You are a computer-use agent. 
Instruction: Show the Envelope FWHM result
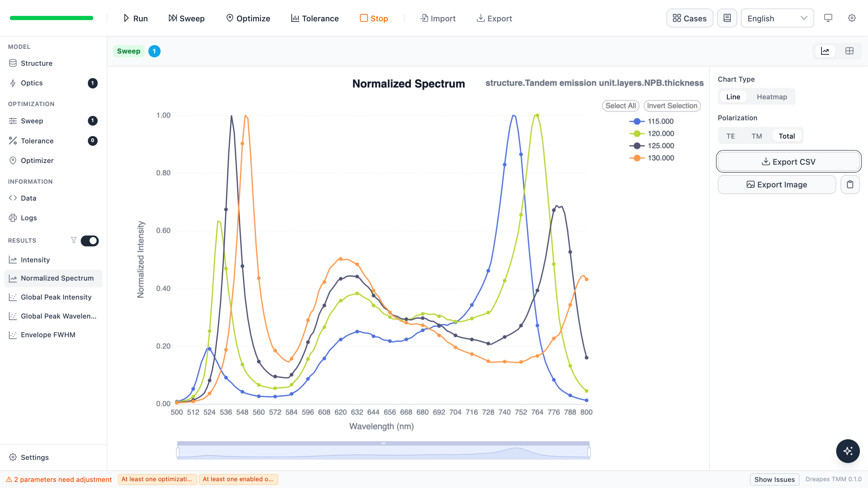click(x=53, y=335)
